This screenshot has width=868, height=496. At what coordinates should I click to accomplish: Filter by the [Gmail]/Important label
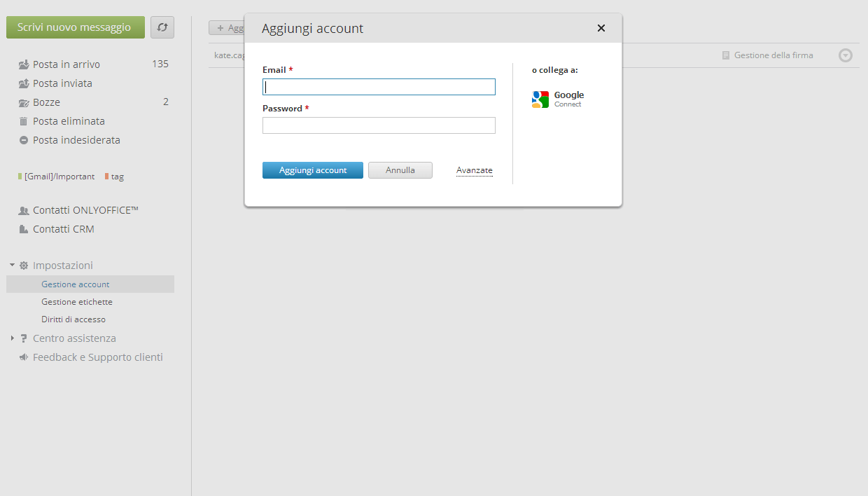(57, 177)
